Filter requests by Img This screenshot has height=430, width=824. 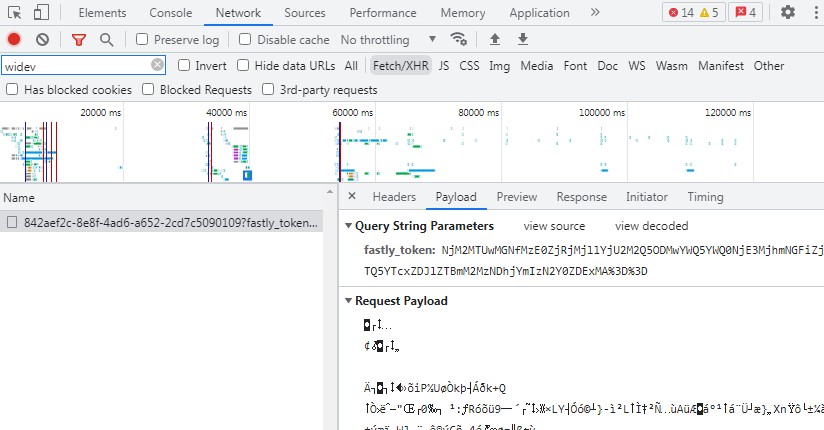[x=499, y=66]
